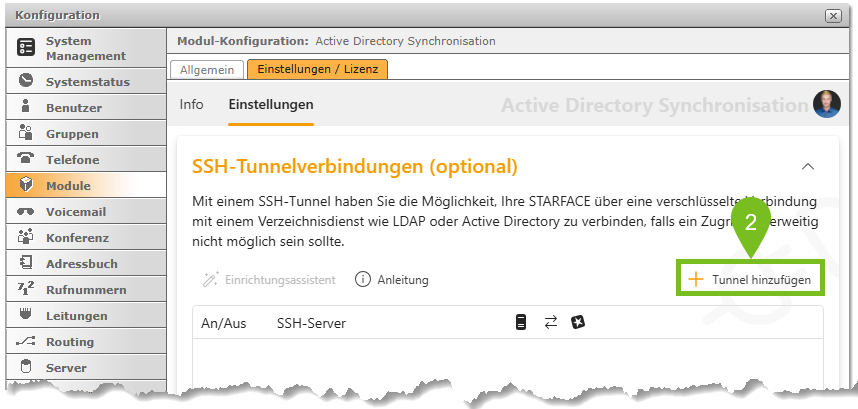The height and width of the screenshot is (409, 858).
Task: Switch to the Allgemein tab
Action: tap(207, 70)
